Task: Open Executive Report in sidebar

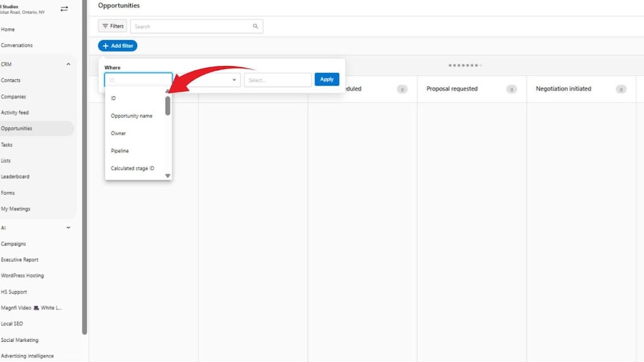Action: click(x=19, y=260)
